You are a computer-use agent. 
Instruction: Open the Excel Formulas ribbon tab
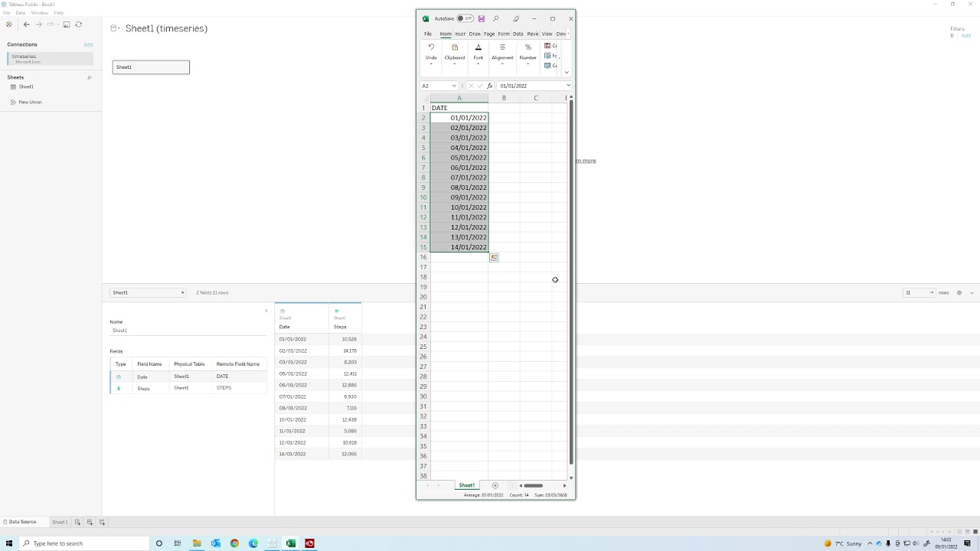(504, 34)
